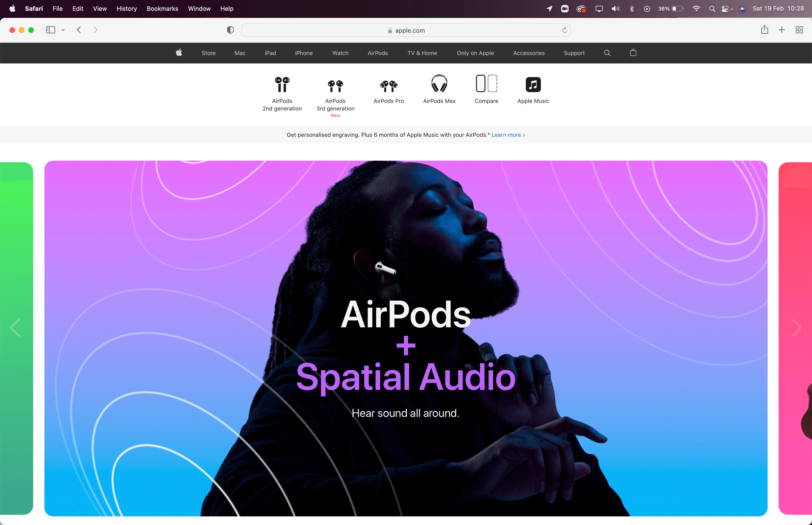The image size is (812, 525).
Task: Open the screen mirroring display icon
Action: click(x=599, y=9)
